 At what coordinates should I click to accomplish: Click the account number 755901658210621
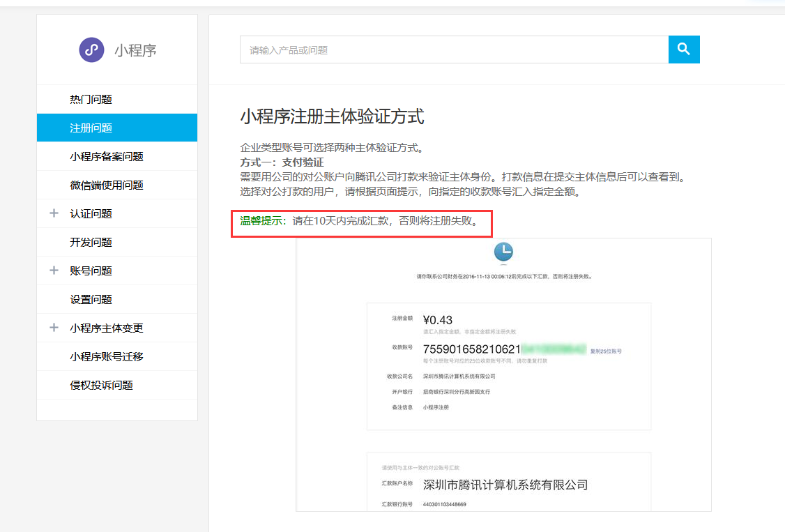(x=471, y=349)
